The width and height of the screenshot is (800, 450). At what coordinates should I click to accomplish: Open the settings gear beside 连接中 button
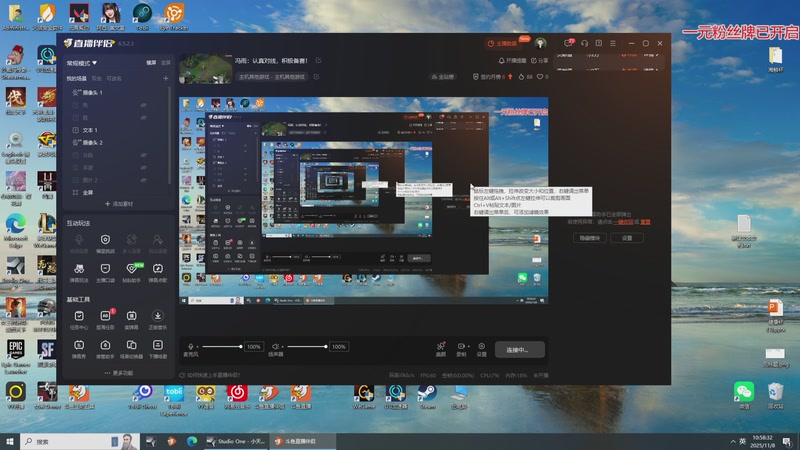(481, 346)
